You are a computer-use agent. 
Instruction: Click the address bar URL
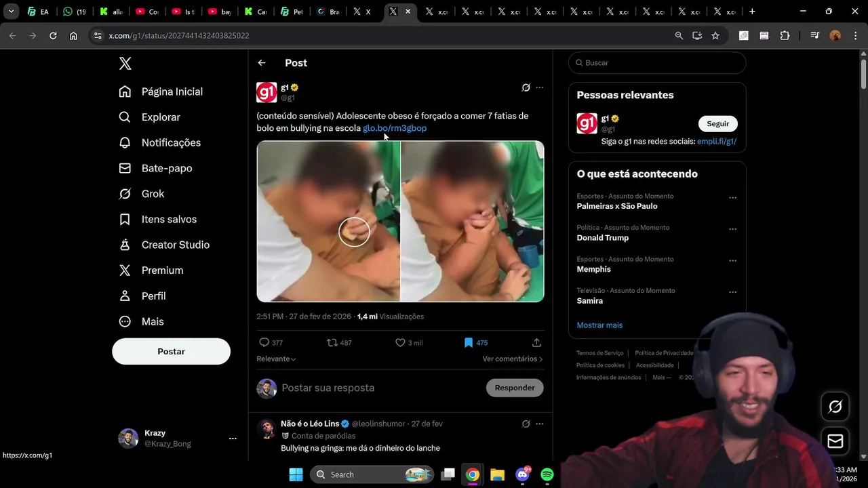click(179, 36)
